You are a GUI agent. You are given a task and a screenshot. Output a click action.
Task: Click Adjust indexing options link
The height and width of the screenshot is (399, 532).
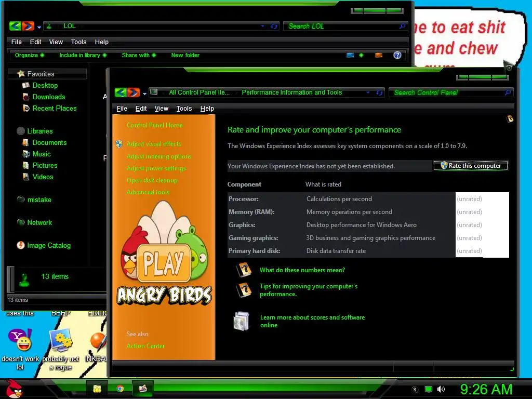[x=159, y=156]
